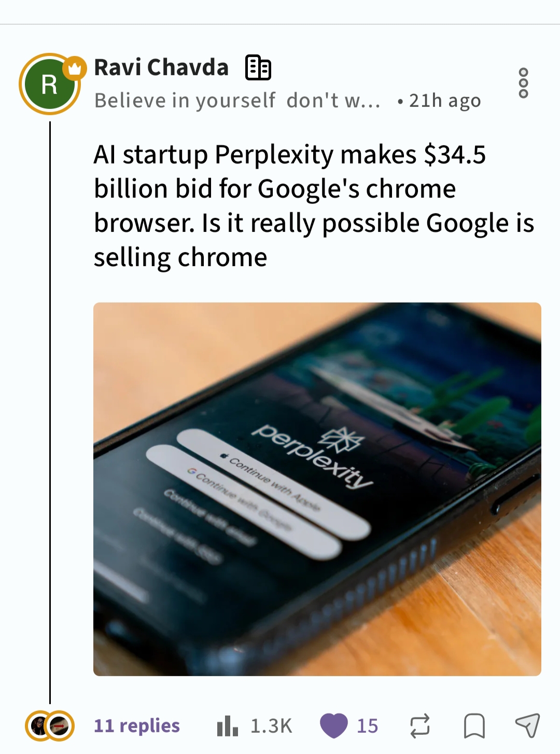Screen dimensions: 560x754
Task: Tap the gold crown badge on avatar
Action: (x=75, y=68)
